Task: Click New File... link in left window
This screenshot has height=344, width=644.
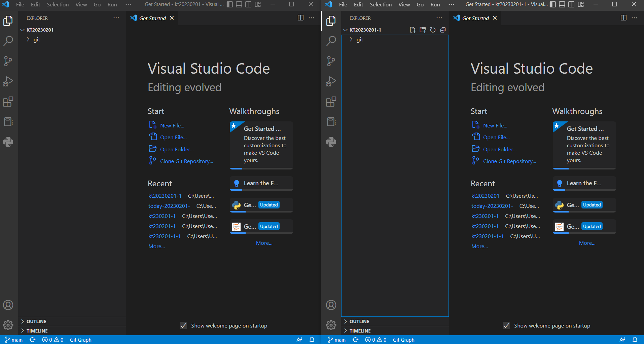Action: pyautogui.click(x=172, y=125)
